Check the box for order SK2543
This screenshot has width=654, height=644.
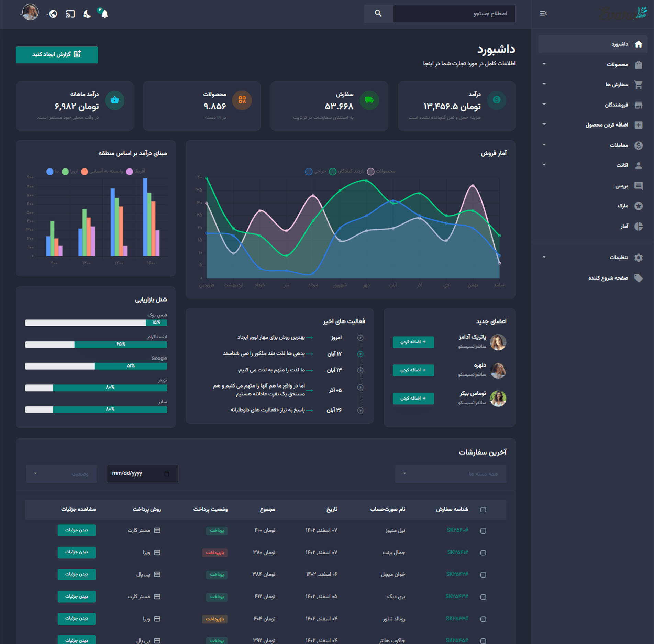click(483, 597)
